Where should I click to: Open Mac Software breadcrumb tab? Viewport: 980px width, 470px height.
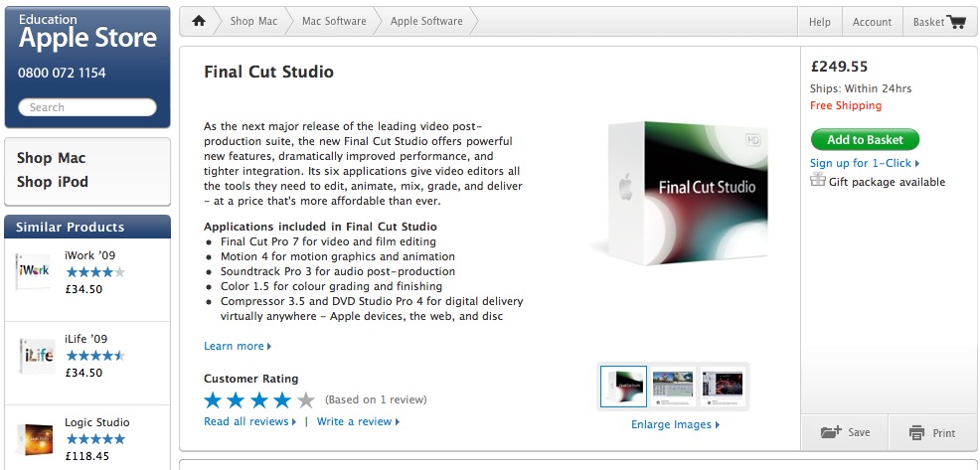pos(334,21)
